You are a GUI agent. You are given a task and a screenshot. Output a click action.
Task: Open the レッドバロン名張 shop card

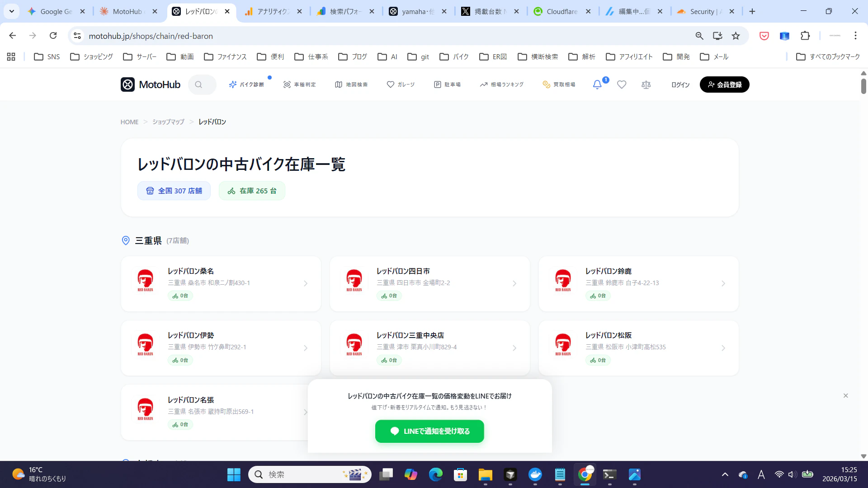point(215,412)
